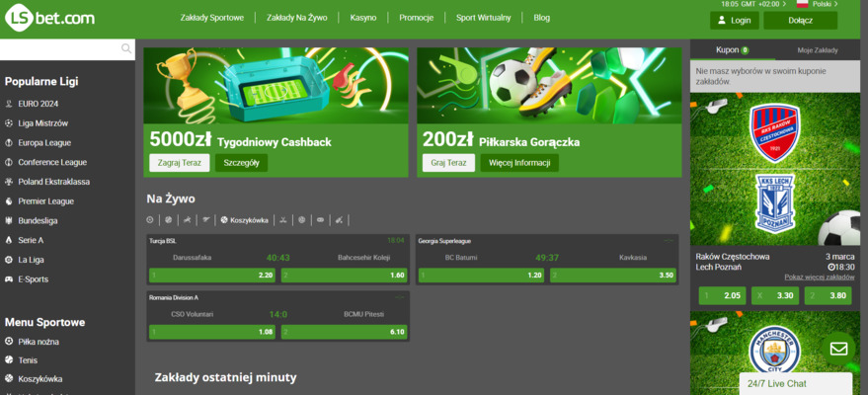The width and height of the screenshot is (868, 395).
Task: Filter live events by ice hockey icon
Action: (282, 219)
